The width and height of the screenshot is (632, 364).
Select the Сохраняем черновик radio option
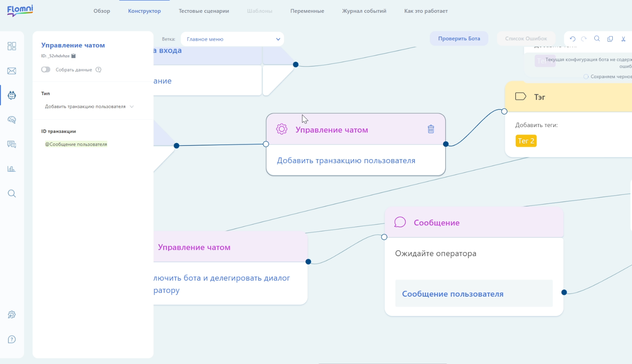pos(586,77)
